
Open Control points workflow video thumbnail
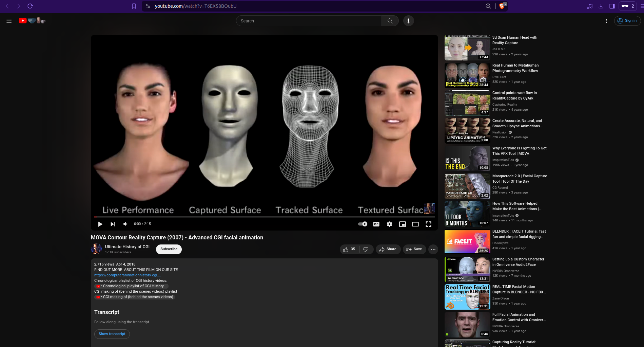(467, 103)
